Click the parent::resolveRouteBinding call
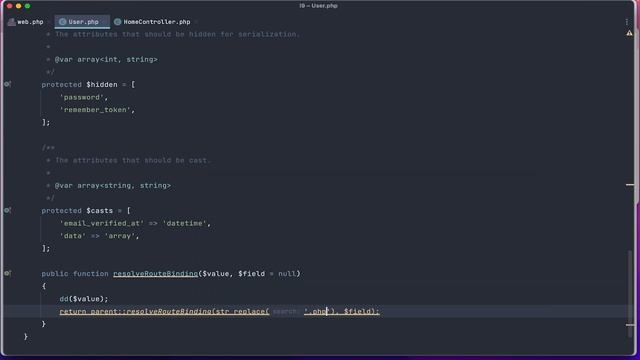Image resolution: width=640 pixels, height=360 pixels. 151,311
